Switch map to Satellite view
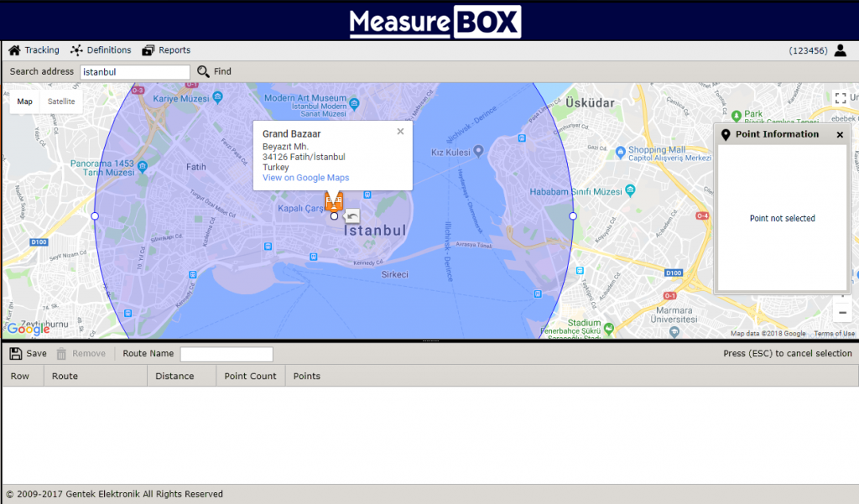 pos(61,101)
